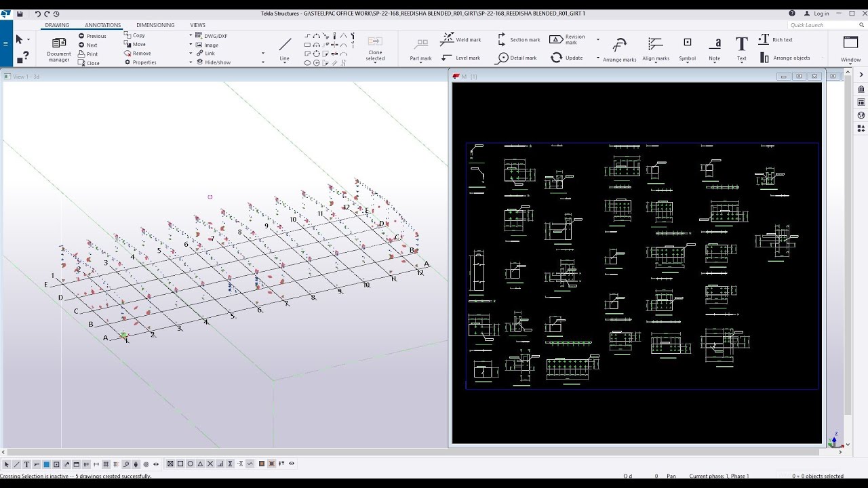The height and width of the screenshot is (488, 868).
Task: Expand the Update dropdown arrow
Action: tap(597, 58)
